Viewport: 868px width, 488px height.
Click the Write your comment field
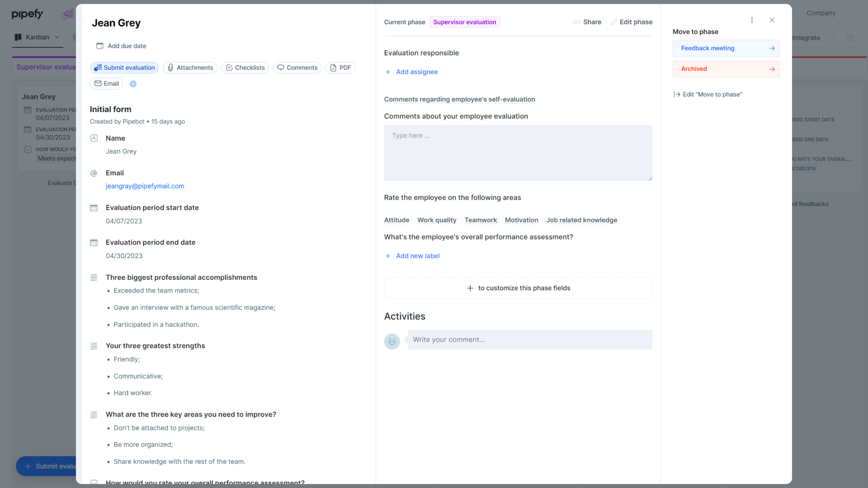[x=530, y=339]
